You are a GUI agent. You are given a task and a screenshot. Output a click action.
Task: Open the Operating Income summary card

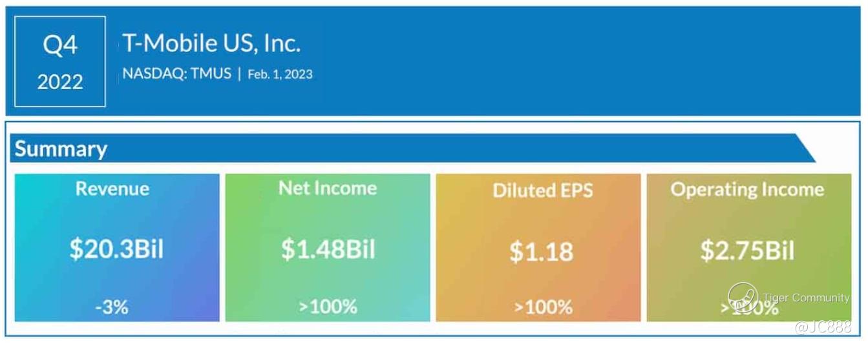(x=748, y=247)
